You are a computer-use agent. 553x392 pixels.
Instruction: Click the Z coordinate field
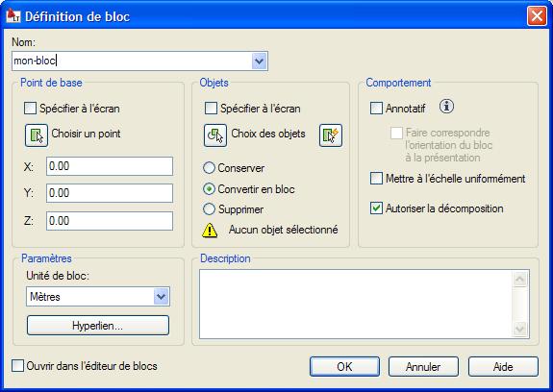pyautogui.click(x=110, y=221)
